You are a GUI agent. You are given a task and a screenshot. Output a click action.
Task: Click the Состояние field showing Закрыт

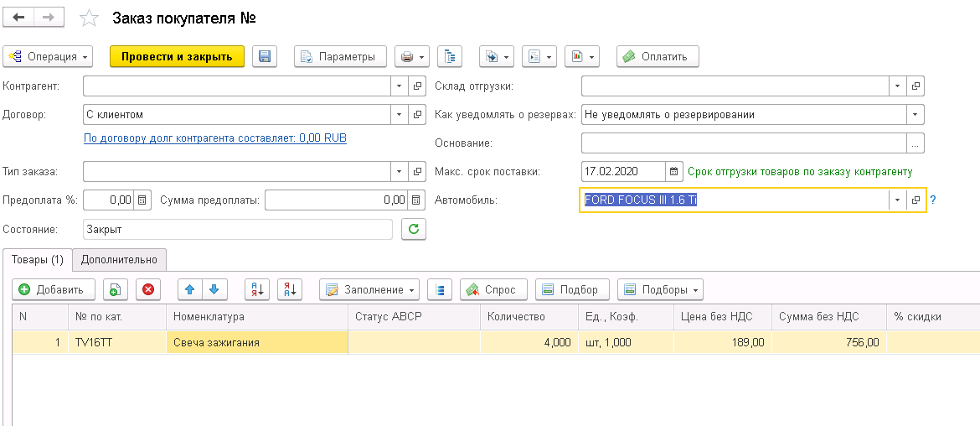pos(238,229)
